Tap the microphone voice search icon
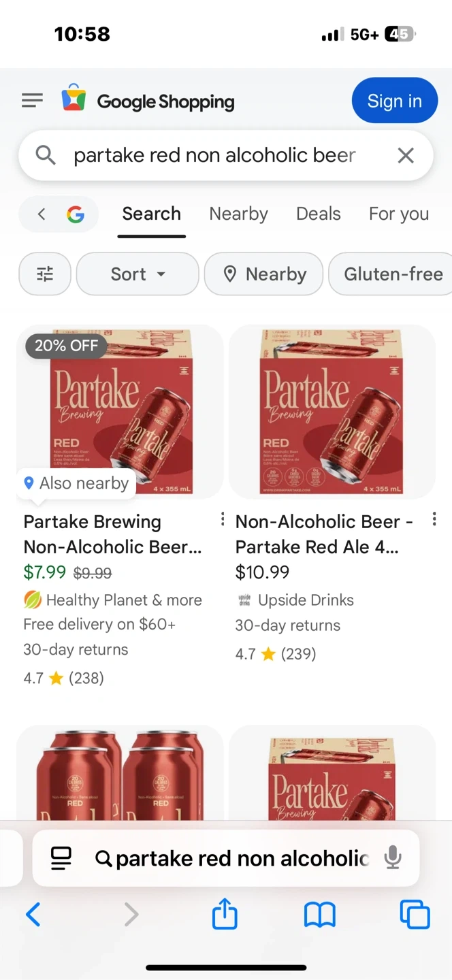 (x=393, y=858)
